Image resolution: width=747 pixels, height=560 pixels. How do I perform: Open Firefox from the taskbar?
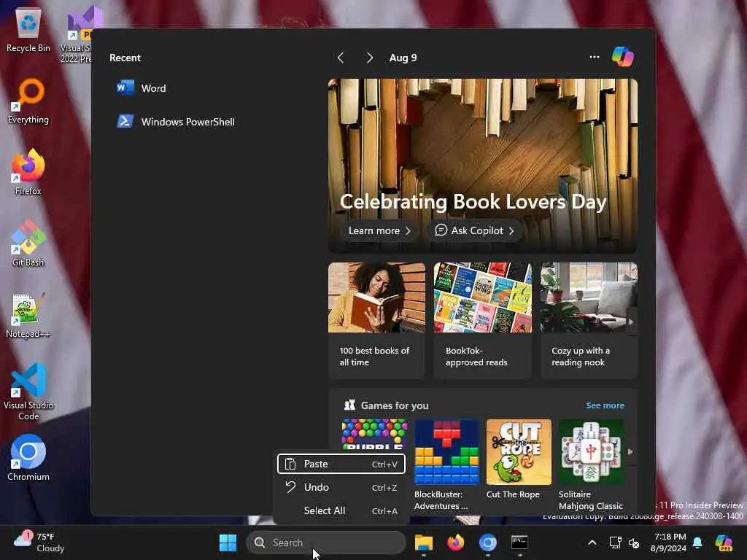pos(455,542)
